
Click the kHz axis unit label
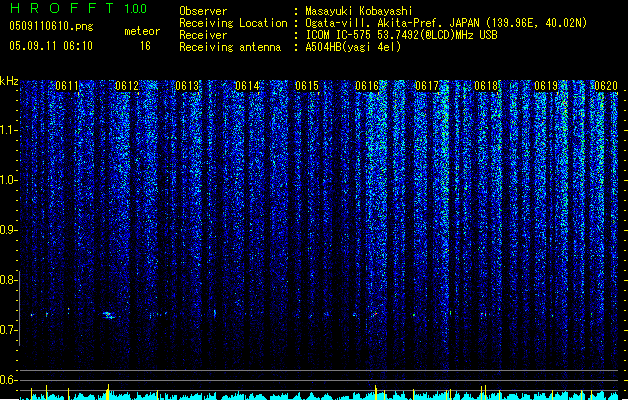9,81
